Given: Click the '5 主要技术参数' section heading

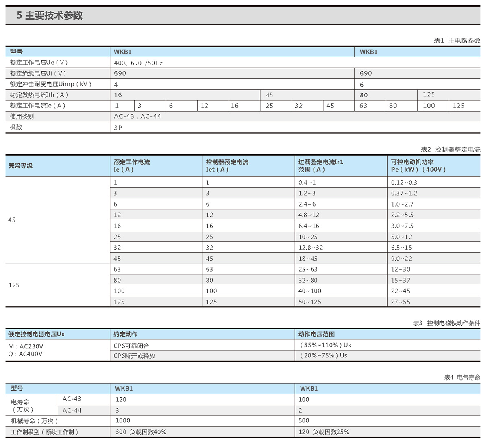Looking at the screenshot, I should pos(50,15).
